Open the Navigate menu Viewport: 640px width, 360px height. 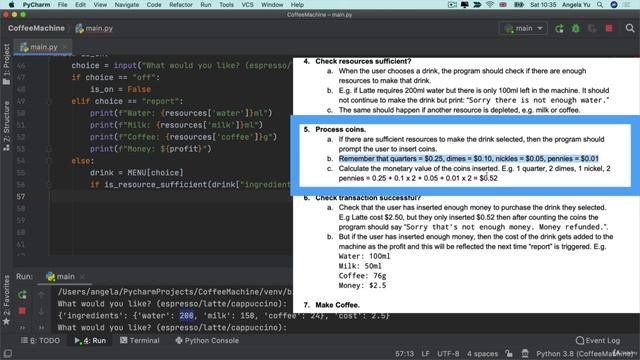pos(127,5)
